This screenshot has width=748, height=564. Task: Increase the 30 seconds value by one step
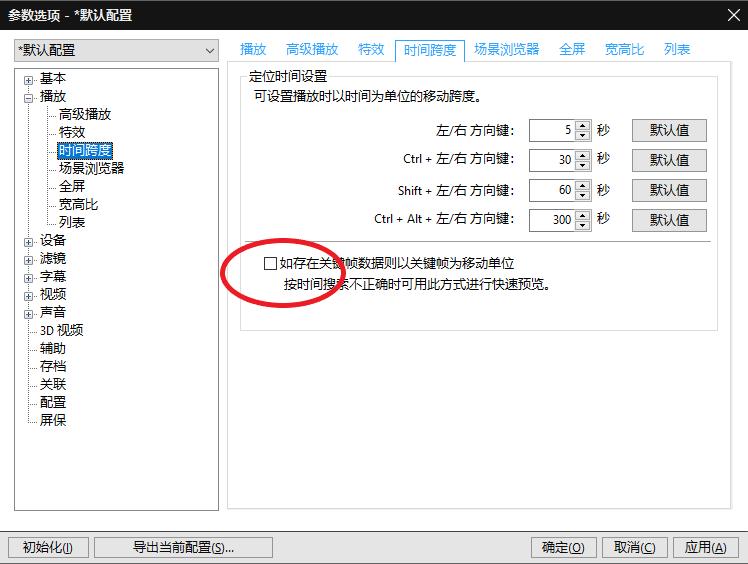[x=582, y=155]
